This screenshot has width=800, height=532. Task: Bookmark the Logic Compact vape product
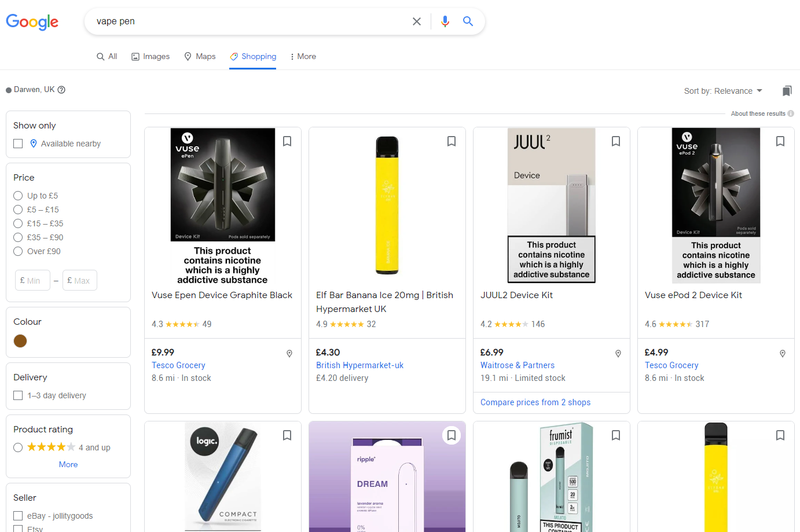287,435
